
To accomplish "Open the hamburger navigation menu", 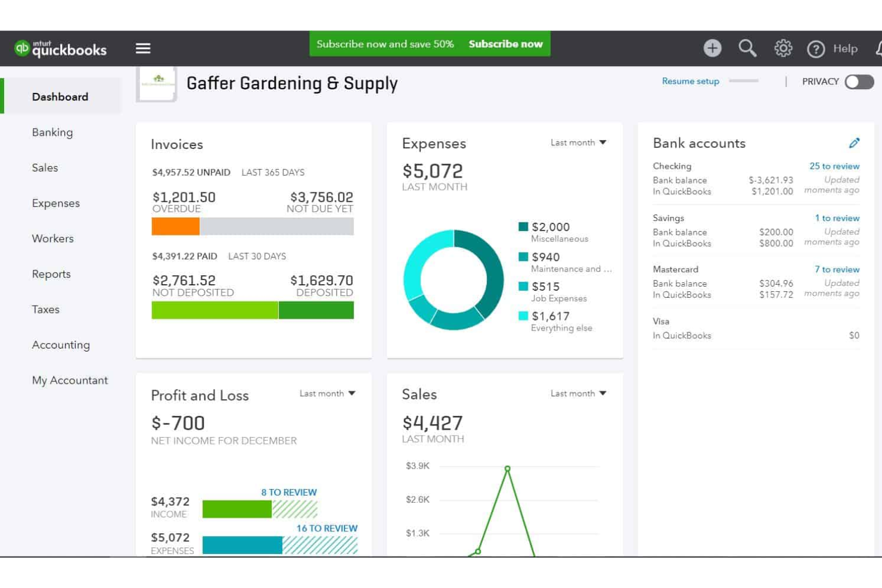I will pos(142,48).
